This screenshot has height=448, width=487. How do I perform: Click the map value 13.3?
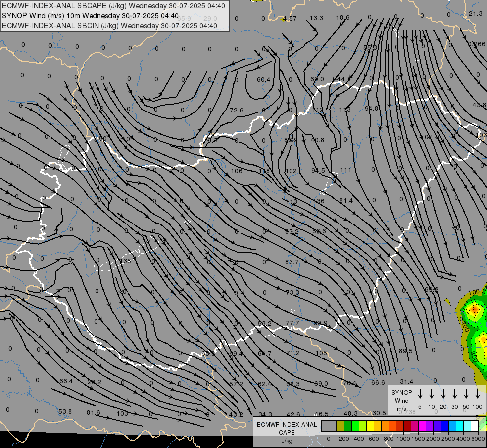point(316,18)
